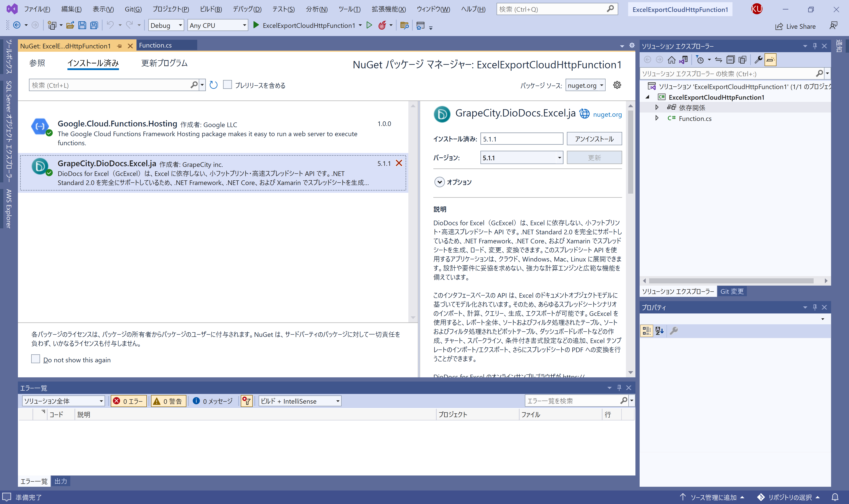Enable プレリリースを含める checkbox
Screen dimensions: 849x504
(x=227, y=85)
